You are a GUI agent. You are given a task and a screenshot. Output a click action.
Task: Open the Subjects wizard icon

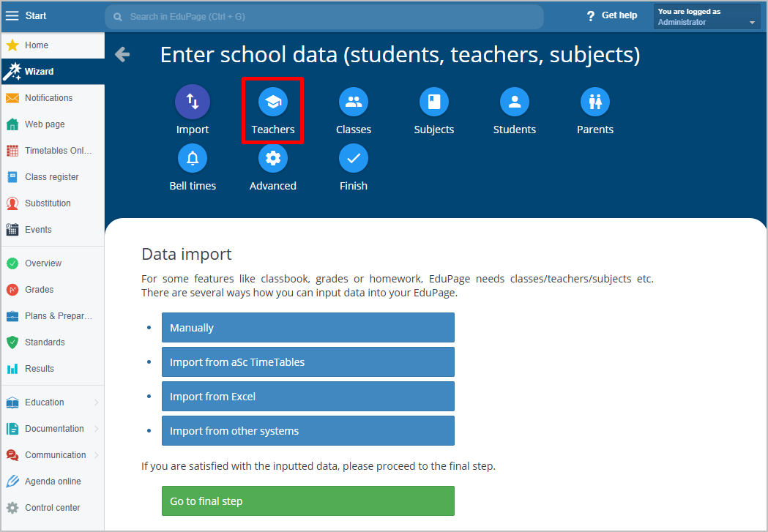coord(434,102)
